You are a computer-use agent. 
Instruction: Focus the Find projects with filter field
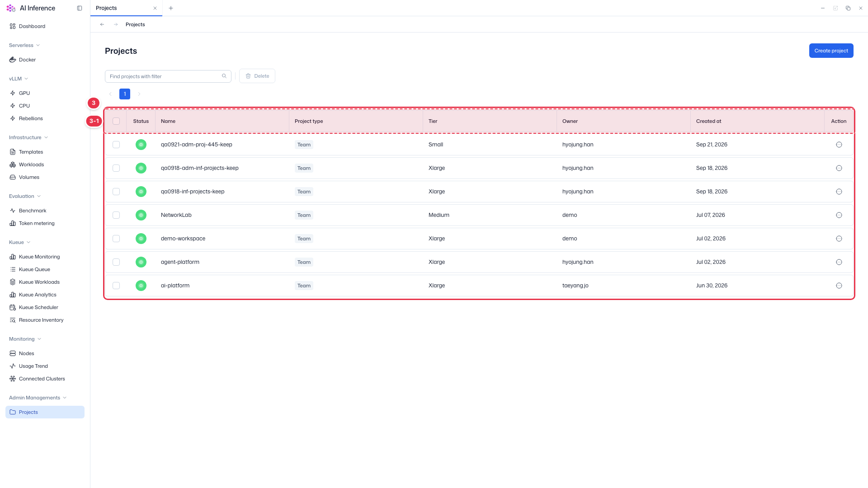tap(168, 76)
